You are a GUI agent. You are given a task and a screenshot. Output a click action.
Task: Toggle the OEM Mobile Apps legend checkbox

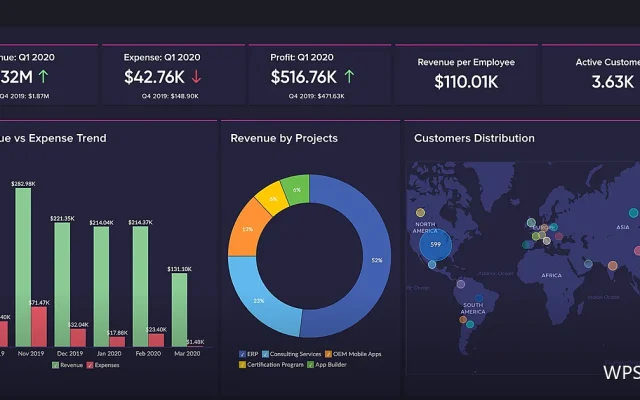tap(329, 354)
